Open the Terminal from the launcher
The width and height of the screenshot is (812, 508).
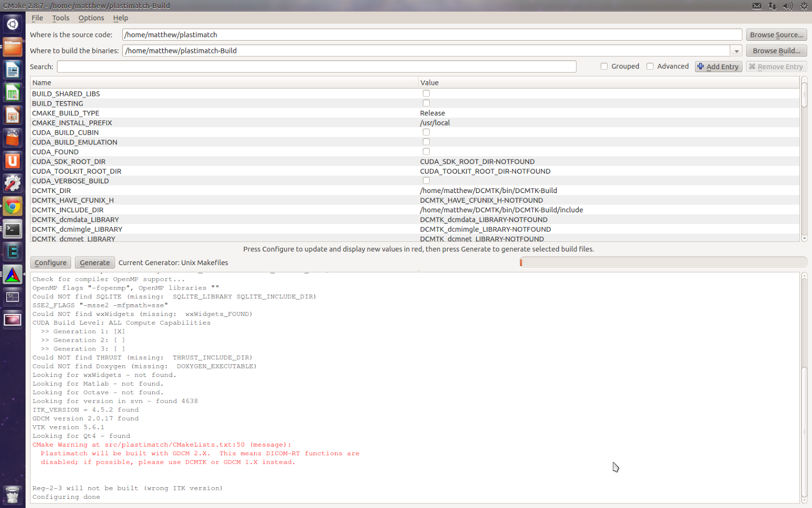click(x=13, y=230)
